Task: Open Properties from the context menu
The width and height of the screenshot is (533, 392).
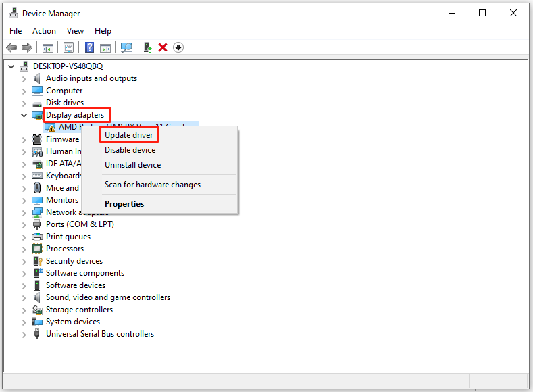Action: click(x=124, y=204)
